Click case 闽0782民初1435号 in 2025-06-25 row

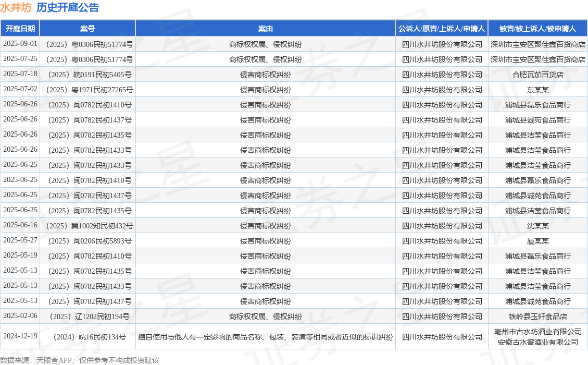coord(90,211)
